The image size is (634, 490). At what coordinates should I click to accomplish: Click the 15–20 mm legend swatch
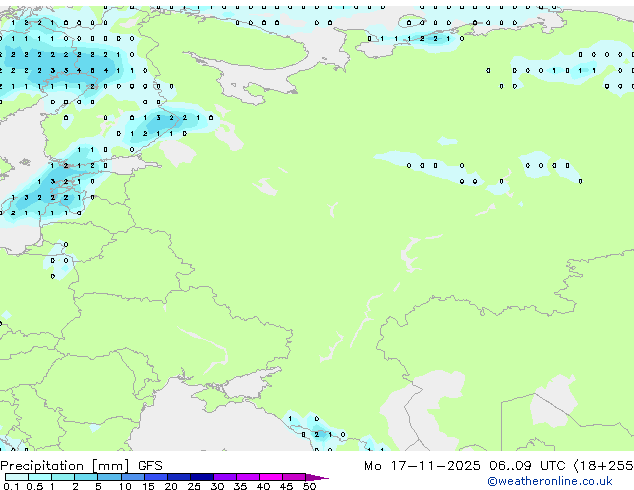tap(155, 477)
